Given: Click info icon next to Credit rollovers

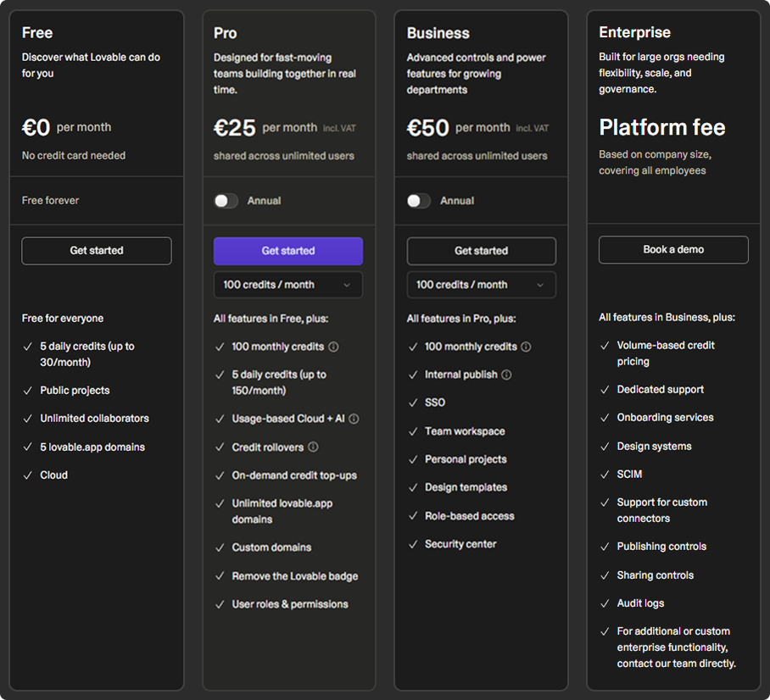Looking at the screenshot, I should [x=313, y=447].
